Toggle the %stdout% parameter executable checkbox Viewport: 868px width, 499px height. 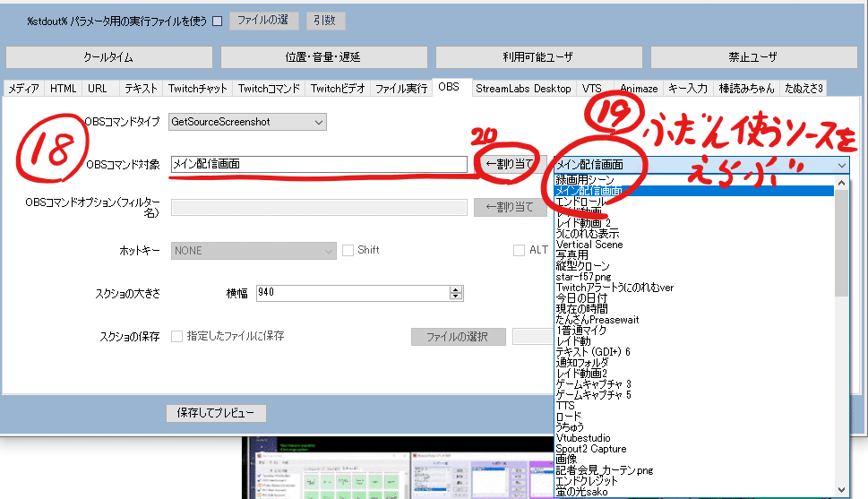(218, 21)
